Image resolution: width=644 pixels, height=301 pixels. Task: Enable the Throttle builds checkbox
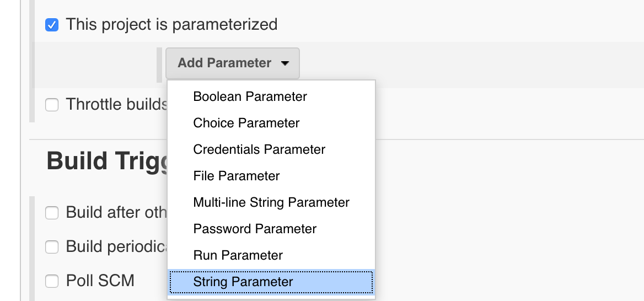coord(52,104)
